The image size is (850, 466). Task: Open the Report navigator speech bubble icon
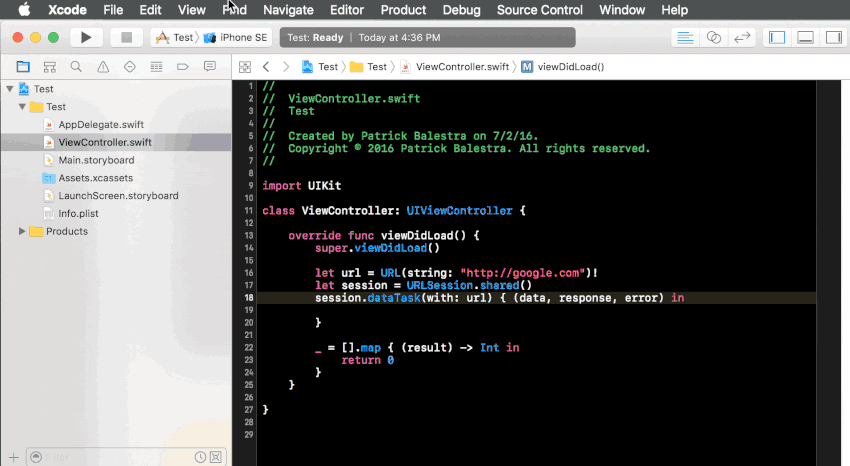tap(209, 67)
